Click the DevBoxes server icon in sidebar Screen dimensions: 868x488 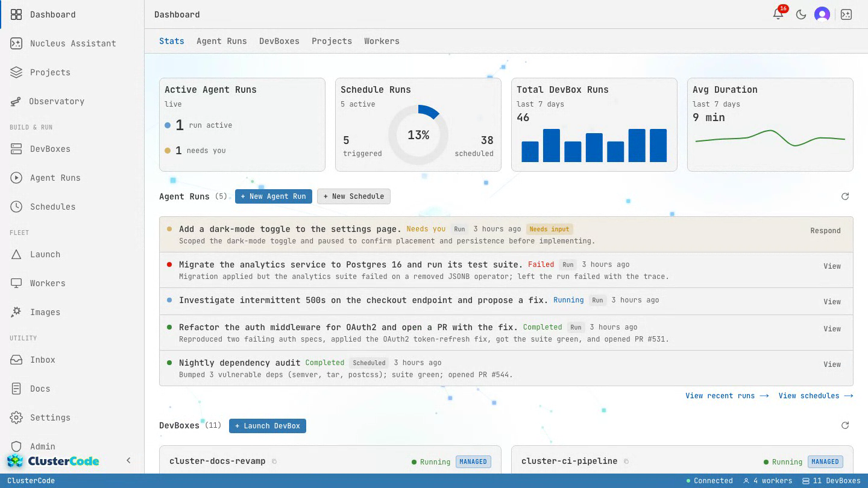pyautogui.click(x=16, y=149)
